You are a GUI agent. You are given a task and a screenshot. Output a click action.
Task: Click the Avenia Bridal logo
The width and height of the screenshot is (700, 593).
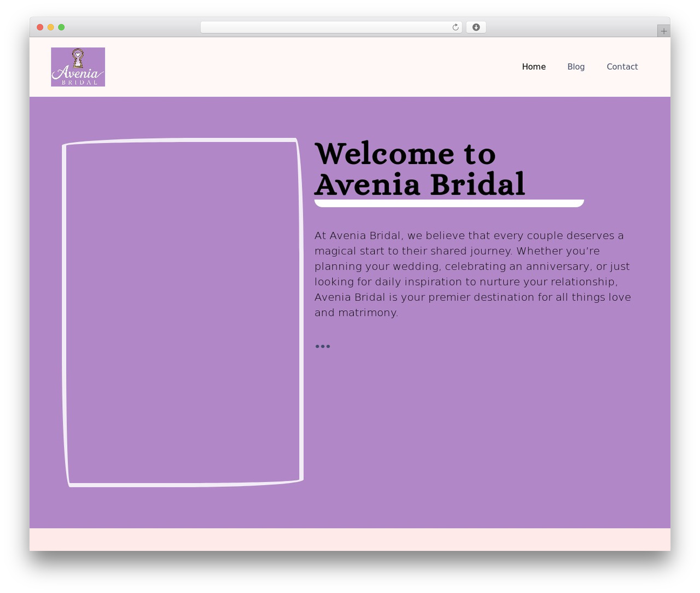[x=78, y=67]
